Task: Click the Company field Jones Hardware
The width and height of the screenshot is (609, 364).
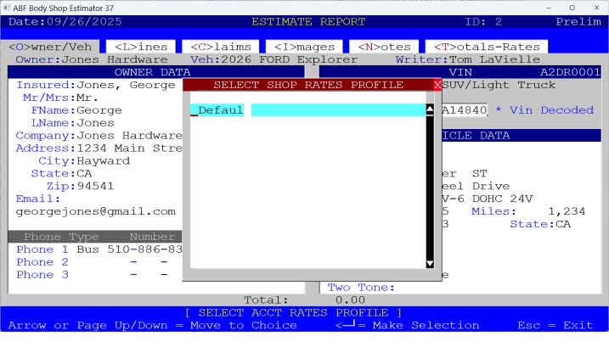Action: (129, 136)
